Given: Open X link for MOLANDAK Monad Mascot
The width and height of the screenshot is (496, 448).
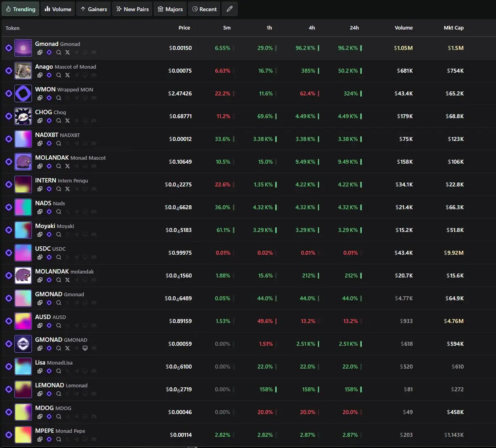Looking at the screenshot, I should pyautogui.click(x=67, y=166).
